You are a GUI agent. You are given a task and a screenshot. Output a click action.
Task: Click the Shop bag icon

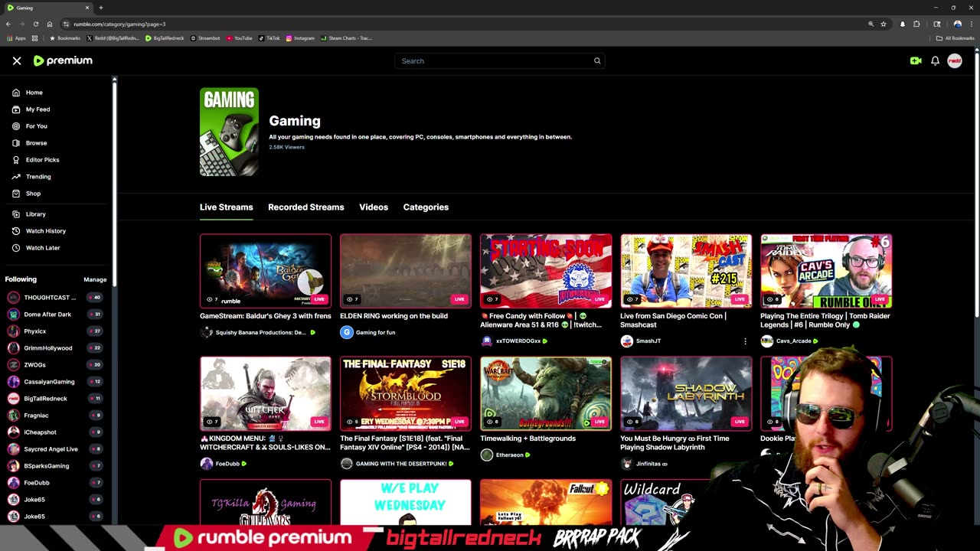(16, 194)
